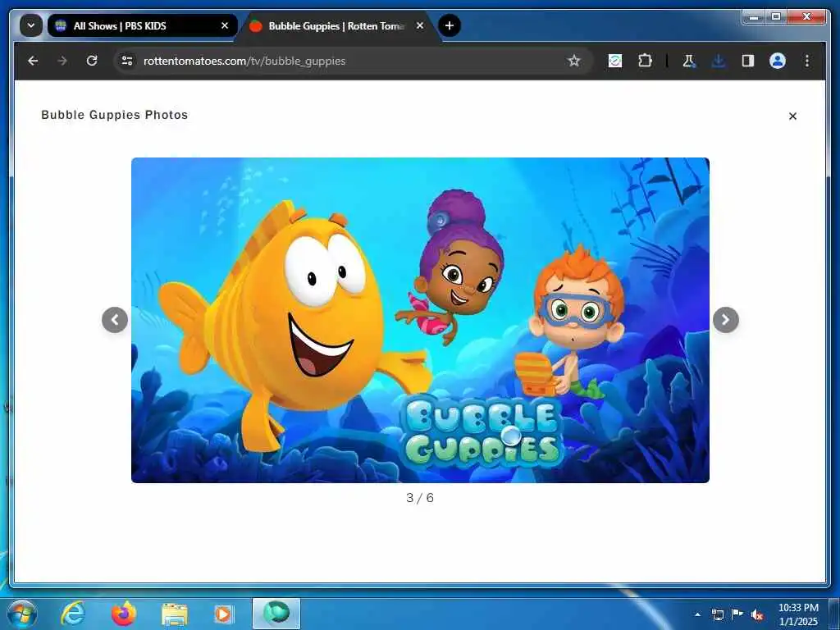This screenshot has height=630, width=840.
Task: View site information for rottentomatoes.com
Action: pyautogui.click(x=127, y=61)
